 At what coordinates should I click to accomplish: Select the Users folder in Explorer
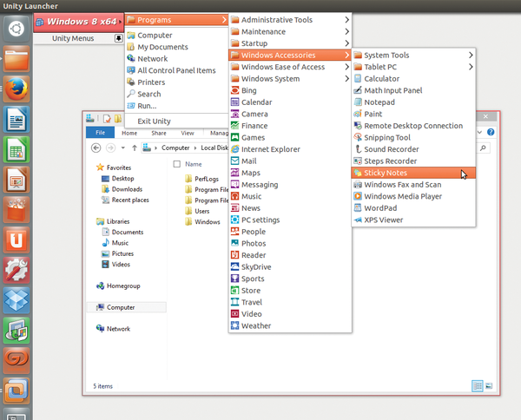(x=197, y=211)
